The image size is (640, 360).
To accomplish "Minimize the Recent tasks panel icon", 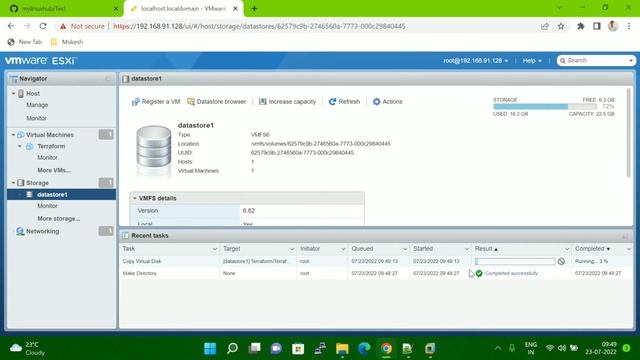I will (x=624, y=236).
